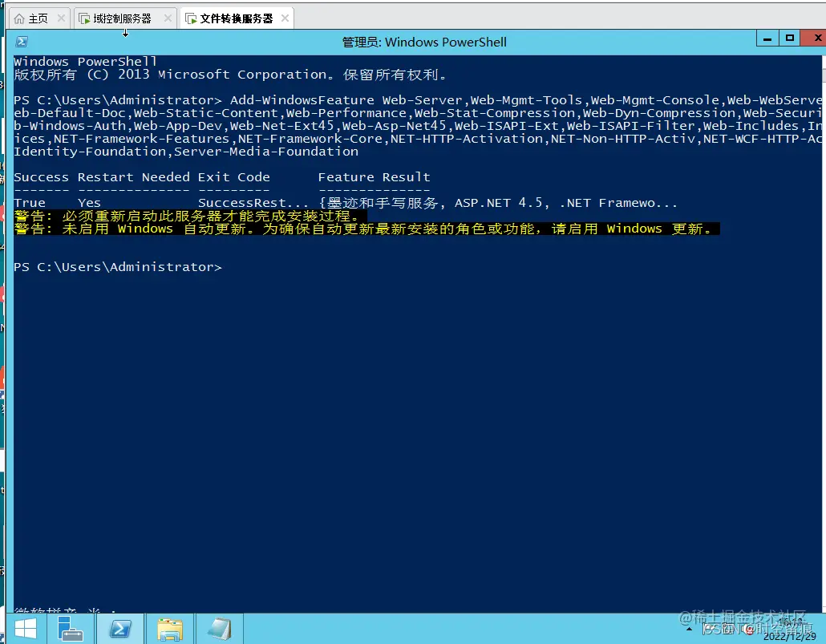Image resolution: width=826 pixels, height=644 pixels.
Task: Click the 'True' success value
Action: click(30, 203)
